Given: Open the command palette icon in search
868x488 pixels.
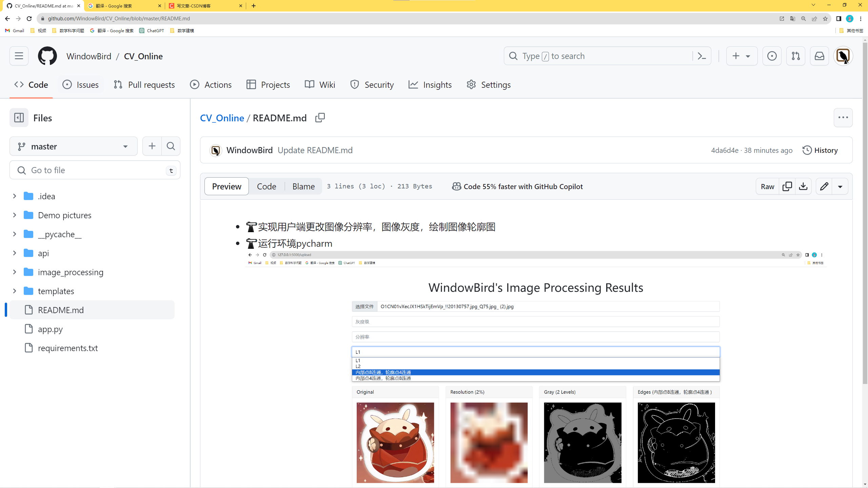Looking at the screenshot, I should pos(702,56).
